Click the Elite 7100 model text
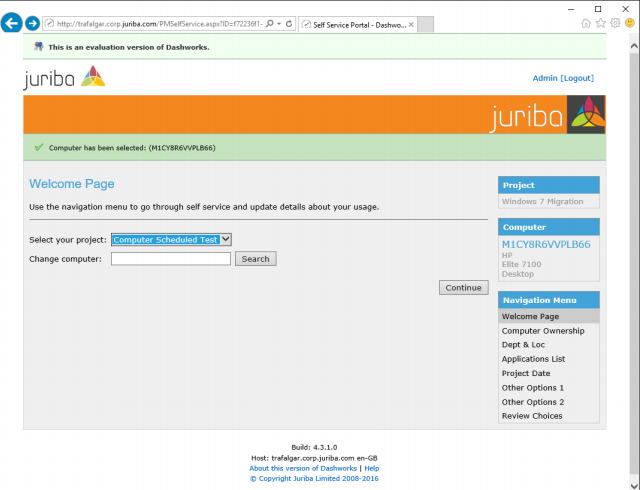This screenshot has height=490, width=640. pos(522,264)
